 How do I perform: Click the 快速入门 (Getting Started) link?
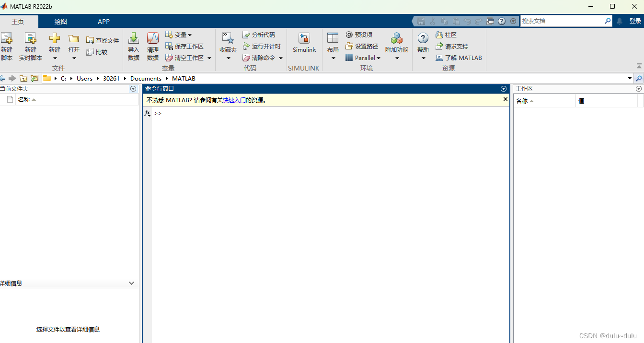click(234, 100)
